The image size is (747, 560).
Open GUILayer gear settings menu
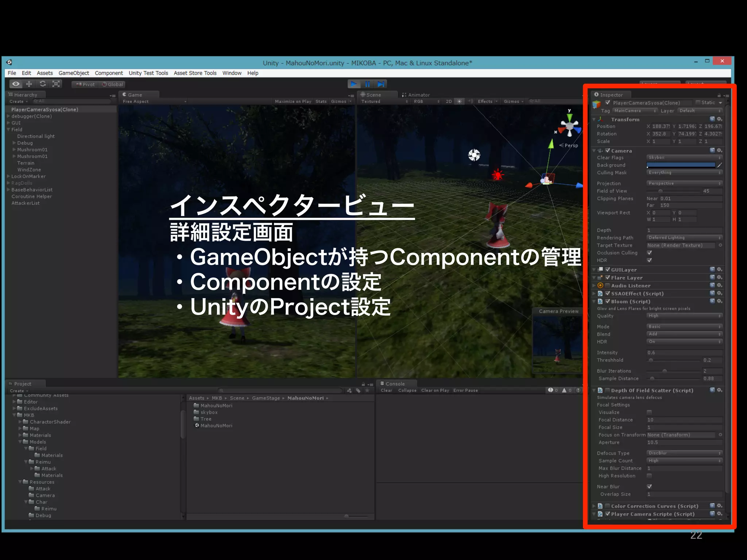719,269
